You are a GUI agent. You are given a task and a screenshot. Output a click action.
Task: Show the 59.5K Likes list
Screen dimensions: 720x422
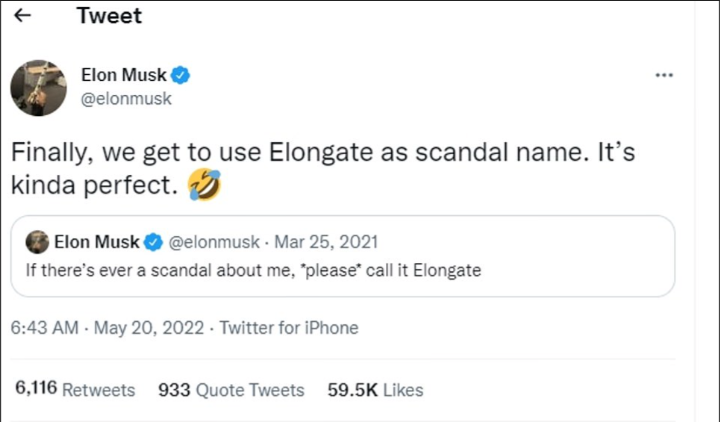pos(375,390)
